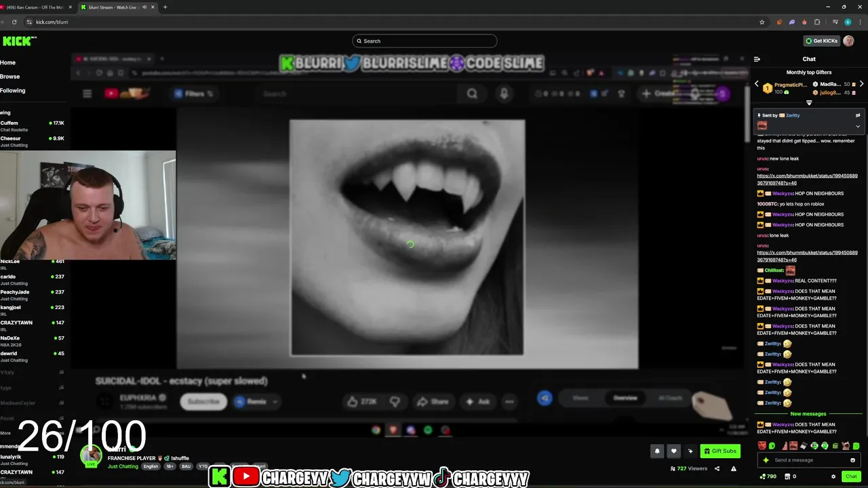Show previous top gifters with left arrow
This screenshot has width=868, height=488.
[757, 84]
